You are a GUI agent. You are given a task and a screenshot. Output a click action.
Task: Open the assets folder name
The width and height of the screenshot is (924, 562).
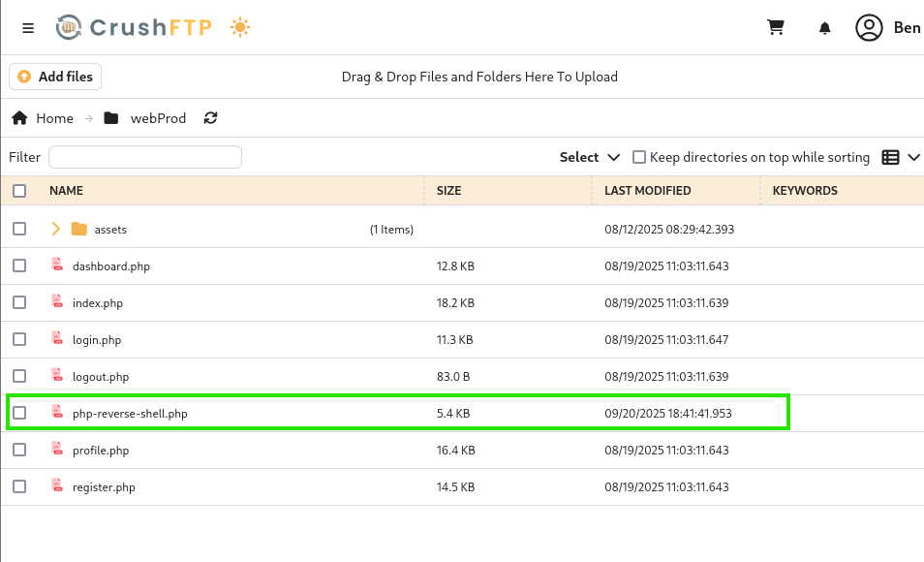(x=110, y=230)
